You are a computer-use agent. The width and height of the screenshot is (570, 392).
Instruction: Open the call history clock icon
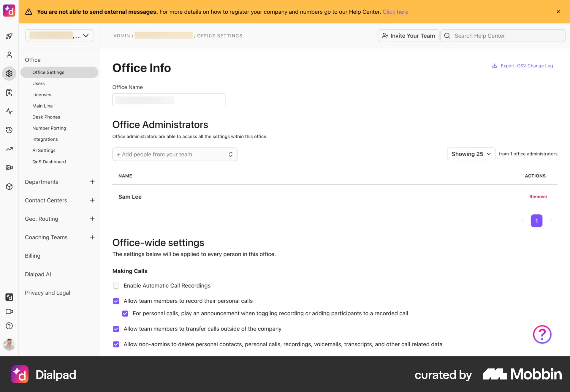[9, 130]
